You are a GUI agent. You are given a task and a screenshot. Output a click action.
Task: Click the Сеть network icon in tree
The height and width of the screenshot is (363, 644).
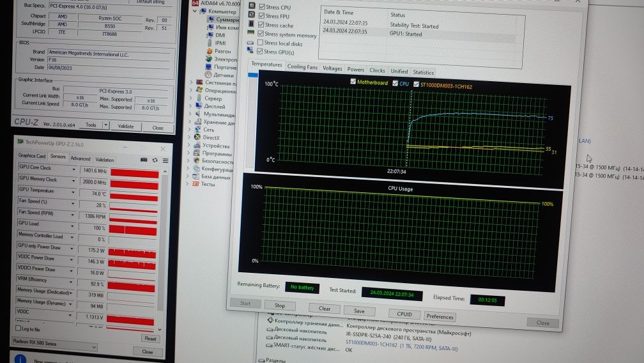(198, 129)
